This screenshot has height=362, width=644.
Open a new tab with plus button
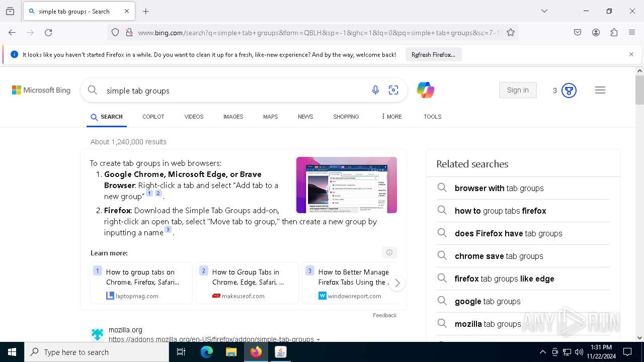(x=146, y=11)
